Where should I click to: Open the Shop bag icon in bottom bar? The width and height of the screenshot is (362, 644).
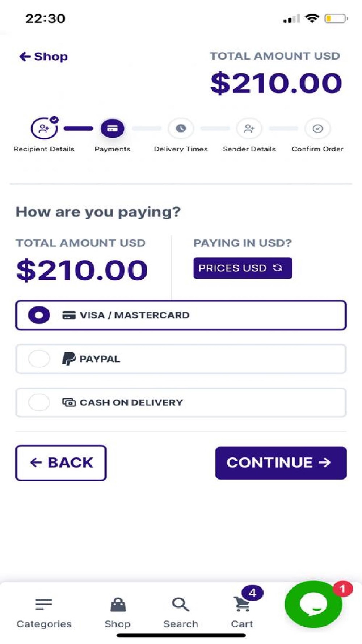(118, 604)
